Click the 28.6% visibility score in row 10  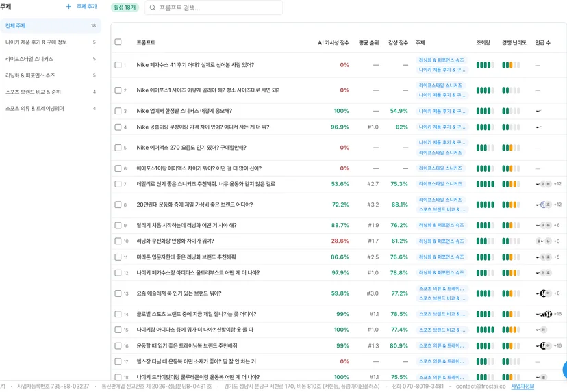click(x=340, y=241)
